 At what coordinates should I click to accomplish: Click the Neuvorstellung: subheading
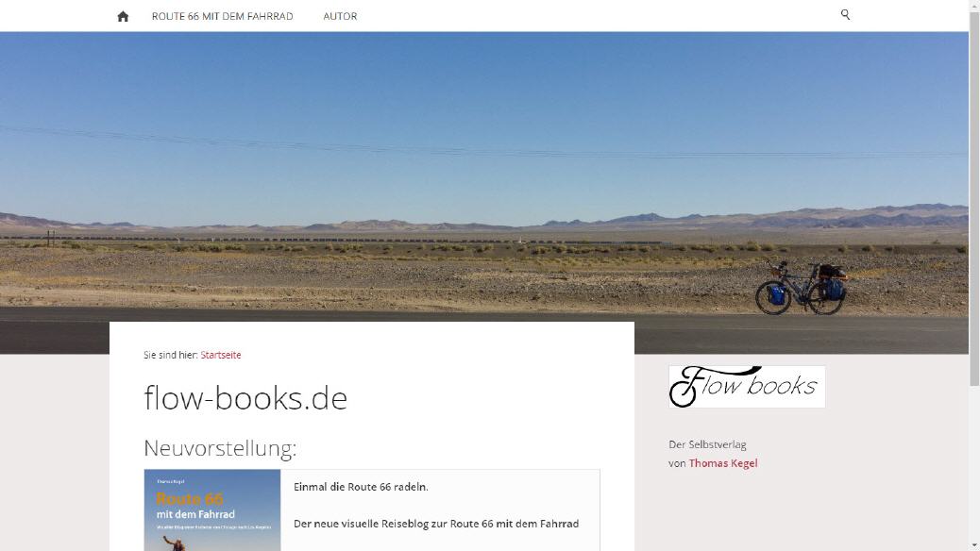point(220,448)
